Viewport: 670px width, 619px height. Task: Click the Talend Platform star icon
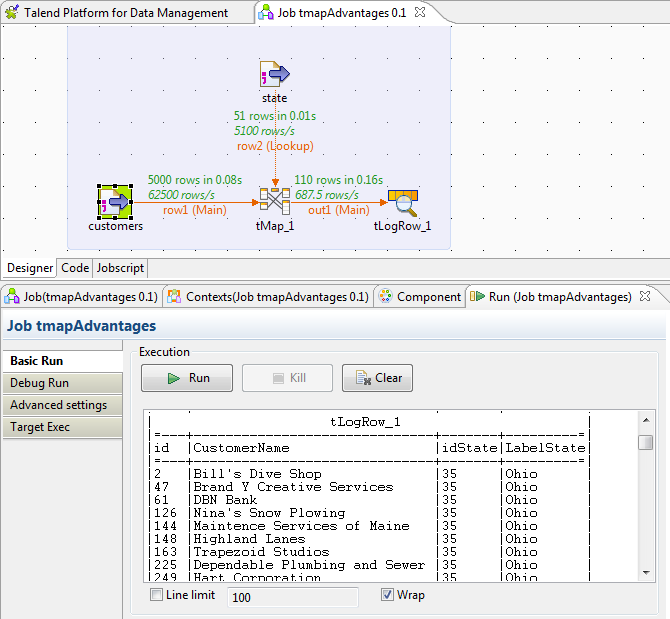point(12,12)
